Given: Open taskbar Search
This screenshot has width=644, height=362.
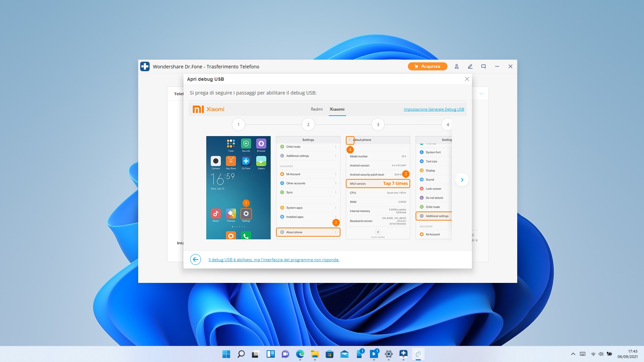Looking at the screenshot, I should pos(241,354).
